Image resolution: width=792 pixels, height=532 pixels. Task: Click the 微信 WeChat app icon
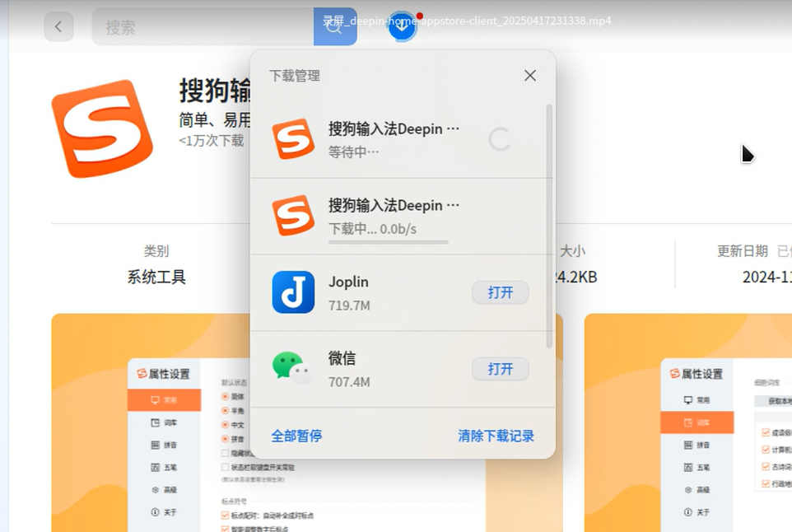point(293,368)
